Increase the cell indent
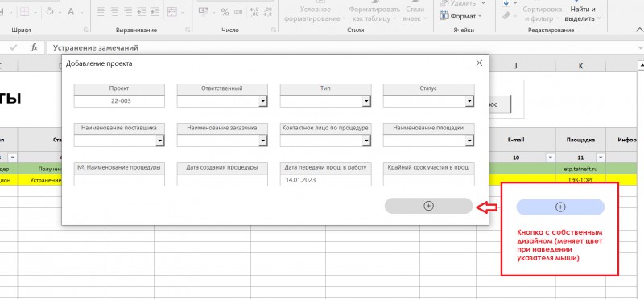644x299 pixels. coord(155,12)
